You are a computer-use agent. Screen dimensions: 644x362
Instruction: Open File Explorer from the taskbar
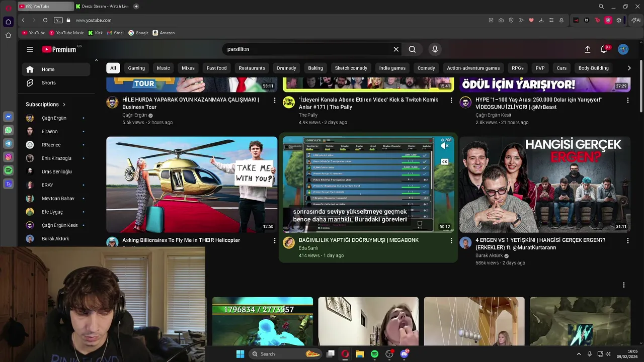tap(360, 354)
